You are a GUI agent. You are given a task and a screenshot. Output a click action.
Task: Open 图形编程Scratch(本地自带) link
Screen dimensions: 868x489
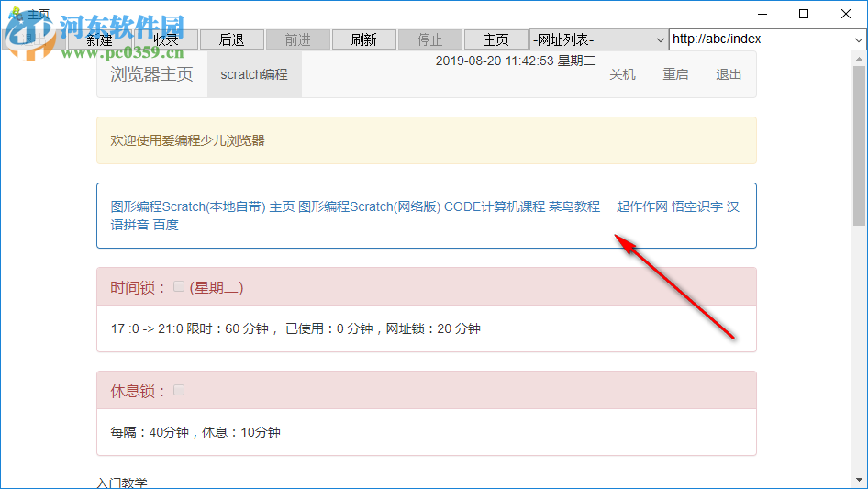(188, 206)
